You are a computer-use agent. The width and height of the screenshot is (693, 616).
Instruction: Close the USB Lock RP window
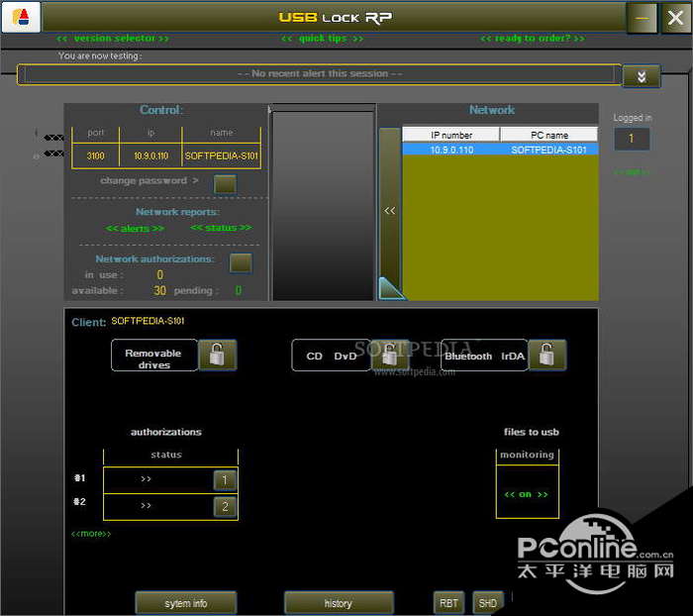[x=675, y=18]
